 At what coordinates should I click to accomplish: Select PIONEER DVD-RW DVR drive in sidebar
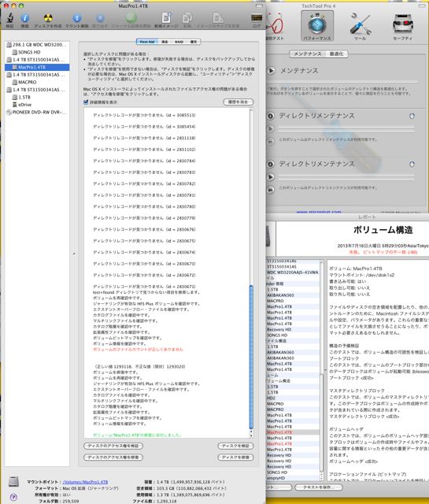click(36, 112)
